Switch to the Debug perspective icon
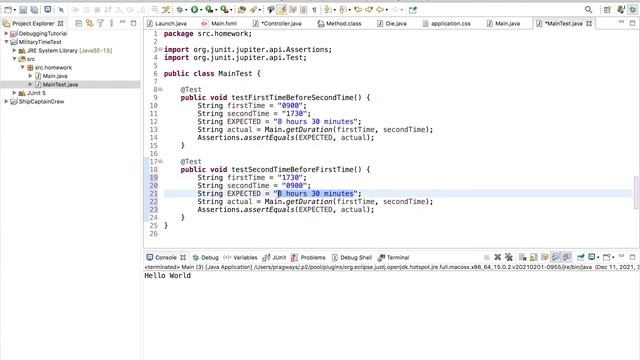The image size is (640, 360). [632, 10]
